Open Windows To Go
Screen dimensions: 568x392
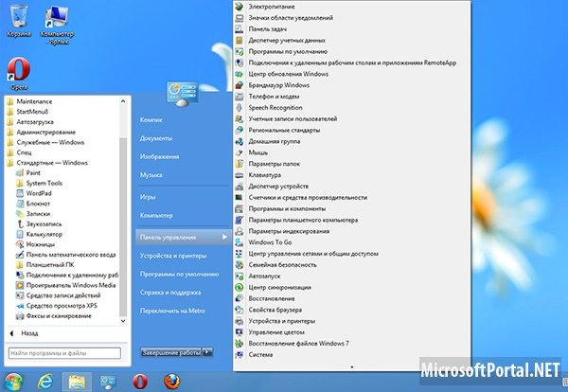click(263, 242)
